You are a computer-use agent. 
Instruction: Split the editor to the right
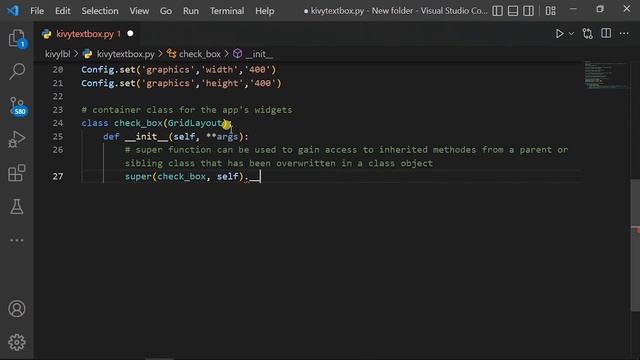(606, 33)
